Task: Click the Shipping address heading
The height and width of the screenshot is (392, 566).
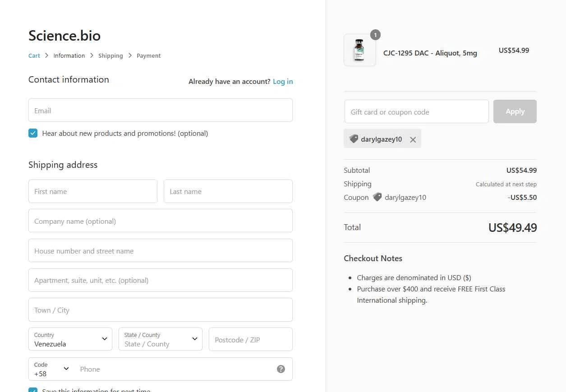Action: tap(63, 165)
